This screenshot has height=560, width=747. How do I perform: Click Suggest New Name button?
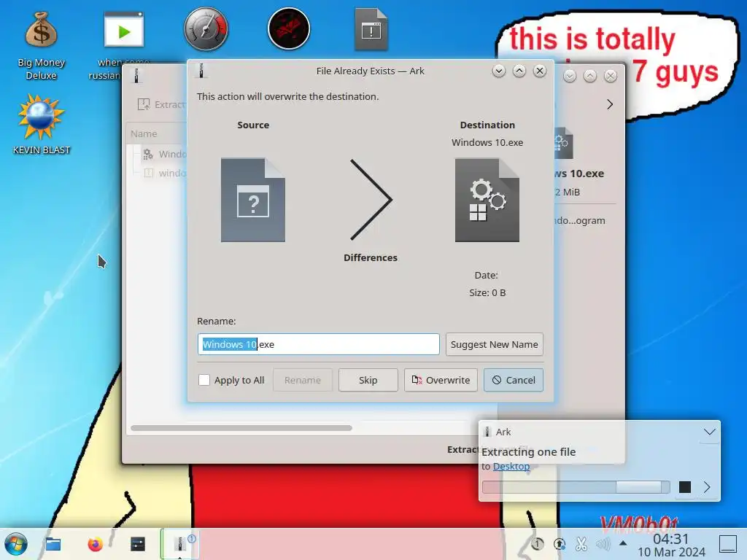pyautogui.click(x=495, y=344)
